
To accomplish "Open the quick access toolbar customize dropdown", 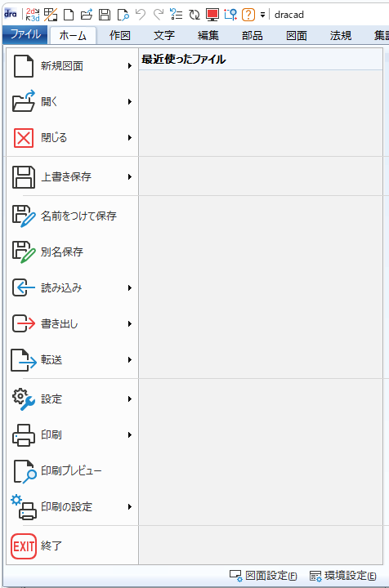I will (x=262, y=15).
